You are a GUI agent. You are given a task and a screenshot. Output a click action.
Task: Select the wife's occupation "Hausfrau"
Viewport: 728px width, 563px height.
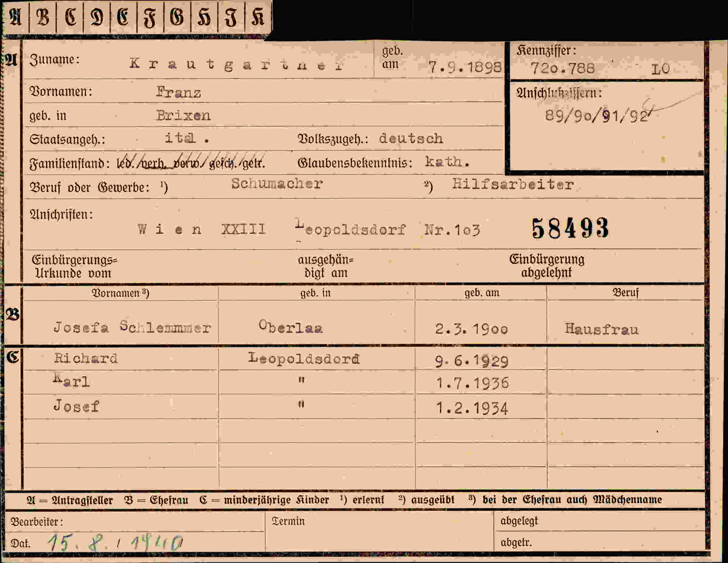point(602,329)
